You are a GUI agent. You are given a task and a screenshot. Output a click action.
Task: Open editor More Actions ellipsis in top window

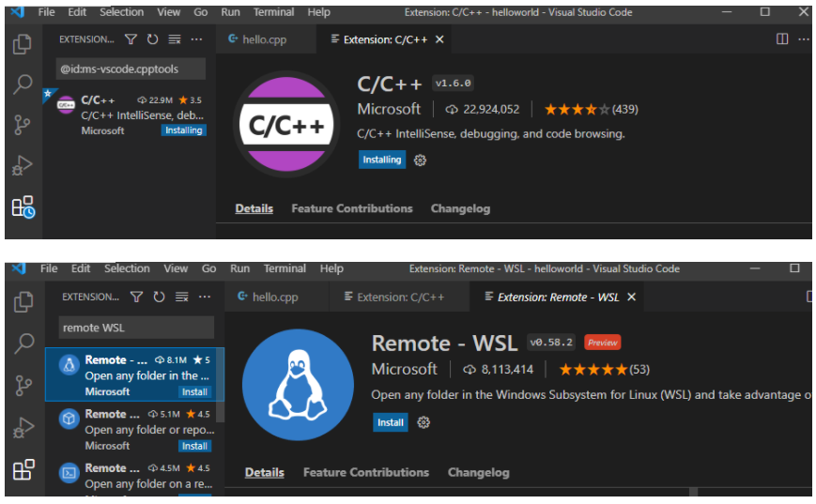(804, 39)
